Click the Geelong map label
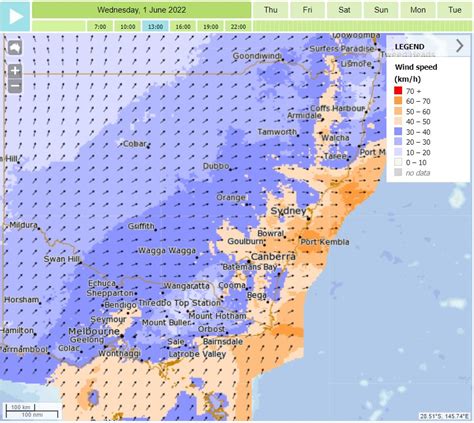Viewport: 474px width, 423px height. point(87,339)
